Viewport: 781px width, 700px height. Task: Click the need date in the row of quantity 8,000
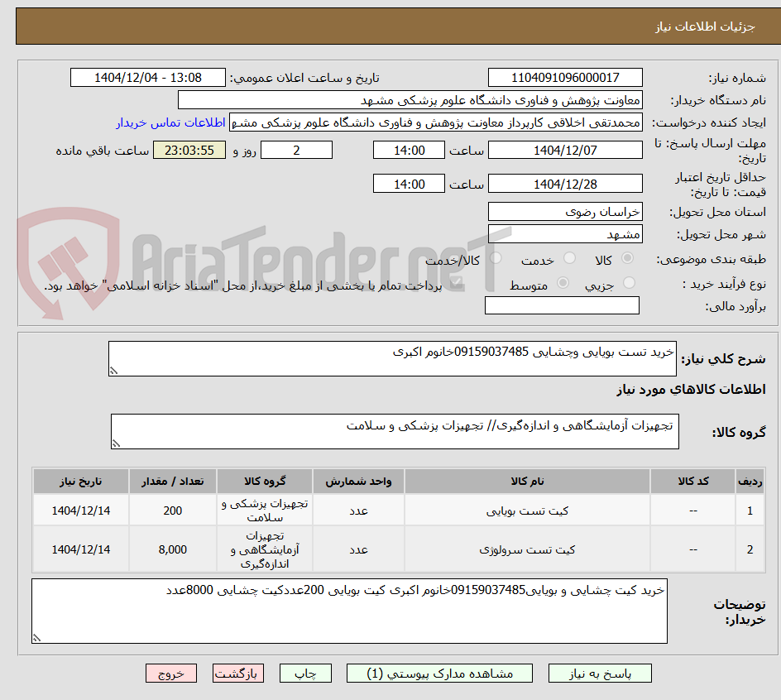pos(81,549)
